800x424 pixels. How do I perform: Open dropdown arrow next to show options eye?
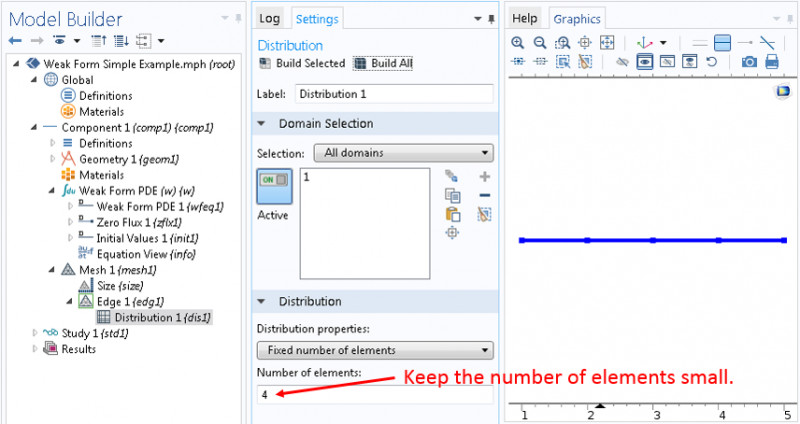click(x=77, y=41)
